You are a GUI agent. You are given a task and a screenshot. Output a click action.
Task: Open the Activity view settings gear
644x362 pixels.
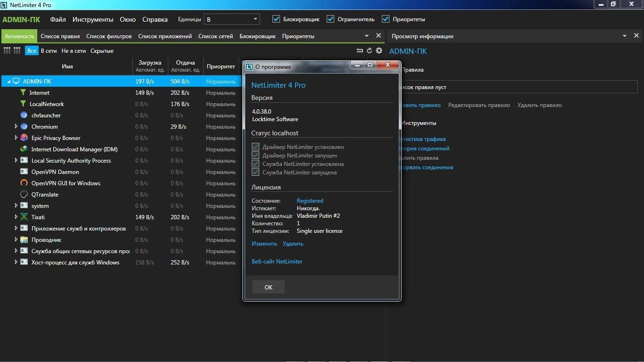point(379,50)
